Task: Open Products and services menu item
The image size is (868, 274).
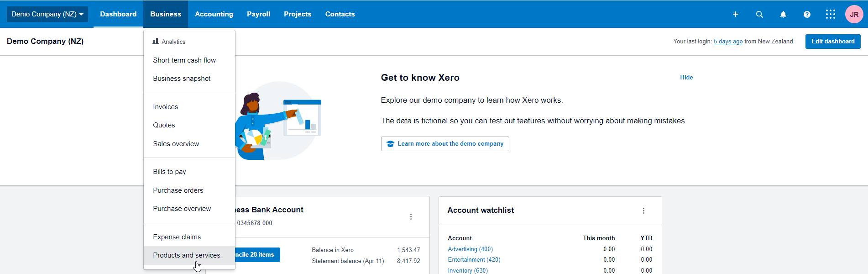Action: click(x=189, y=255)
